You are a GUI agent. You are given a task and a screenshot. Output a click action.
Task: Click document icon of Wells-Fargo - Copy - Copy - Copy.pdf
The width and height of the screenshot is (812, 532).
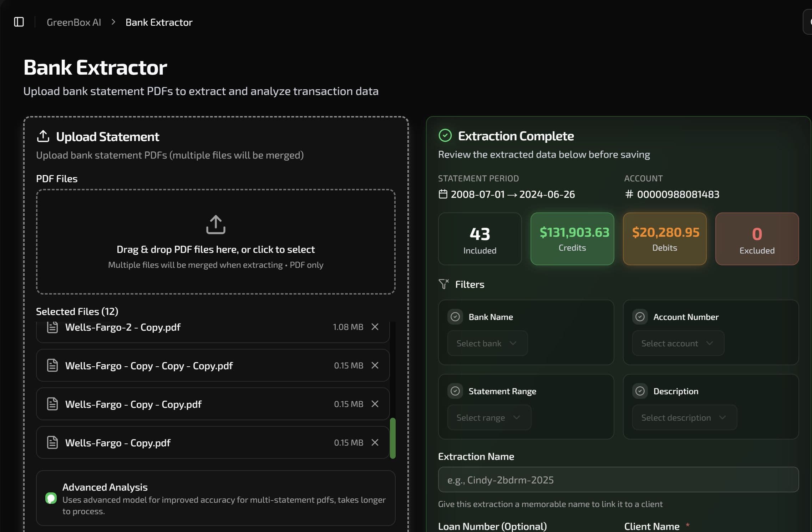[x=52, y=365]
